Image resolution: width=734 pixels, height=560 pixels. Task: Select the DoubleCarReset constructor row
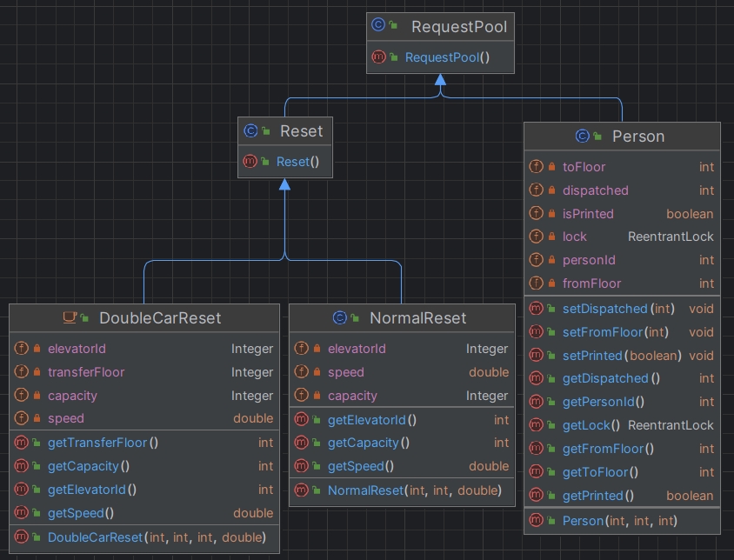pos(144,537)
